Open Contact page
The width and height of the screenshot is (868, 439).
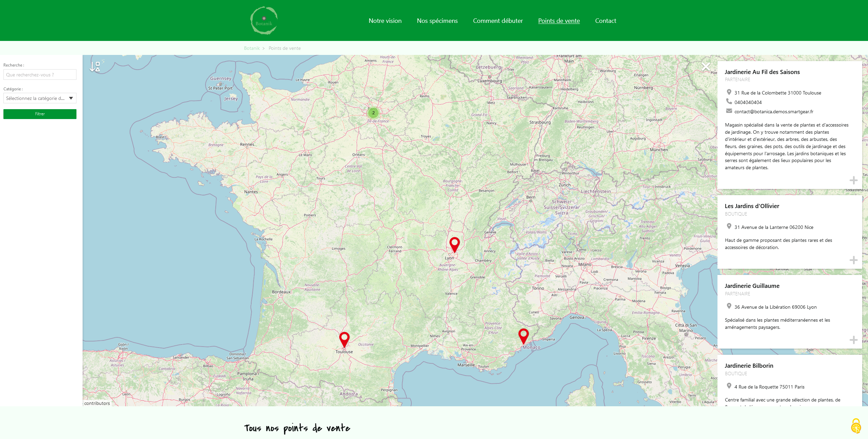(x=606, y=21)
